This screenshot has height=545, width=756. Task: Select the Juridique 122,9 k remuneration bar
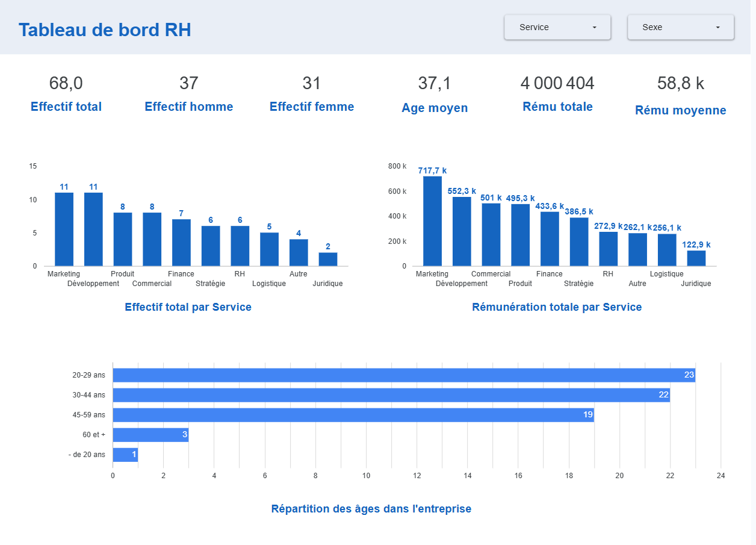[696, 258]
